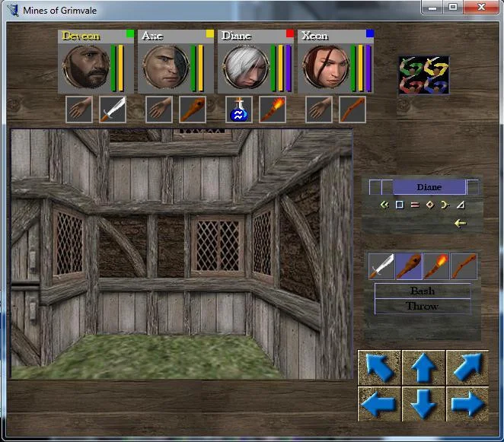Viewport: 504px width, 442px height.
Task: Strafe right with the right arrow
Action: point(467,404)
